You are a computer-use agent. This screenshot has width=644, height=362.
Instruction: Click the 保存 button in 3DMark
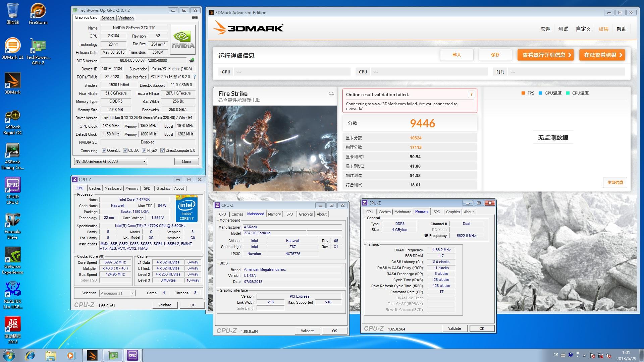(x=495, y=55)
